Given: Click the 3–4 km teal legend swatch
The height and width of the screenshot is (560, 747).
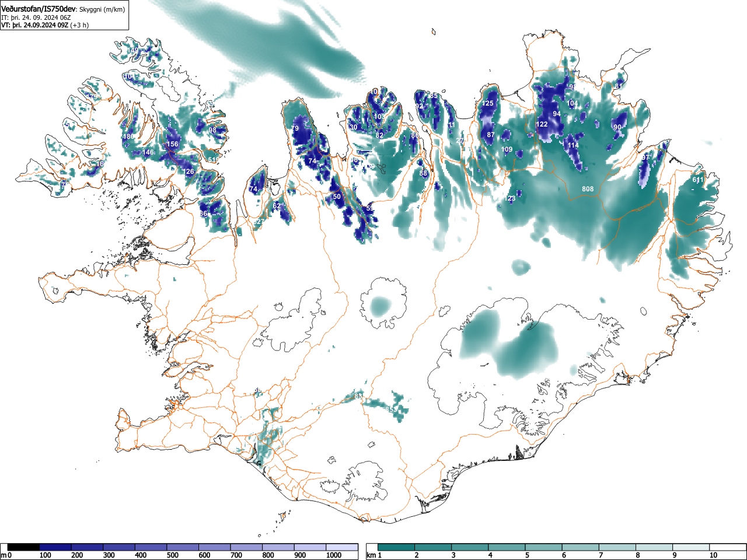Looking at the screenshot, I should pos(470,547).
